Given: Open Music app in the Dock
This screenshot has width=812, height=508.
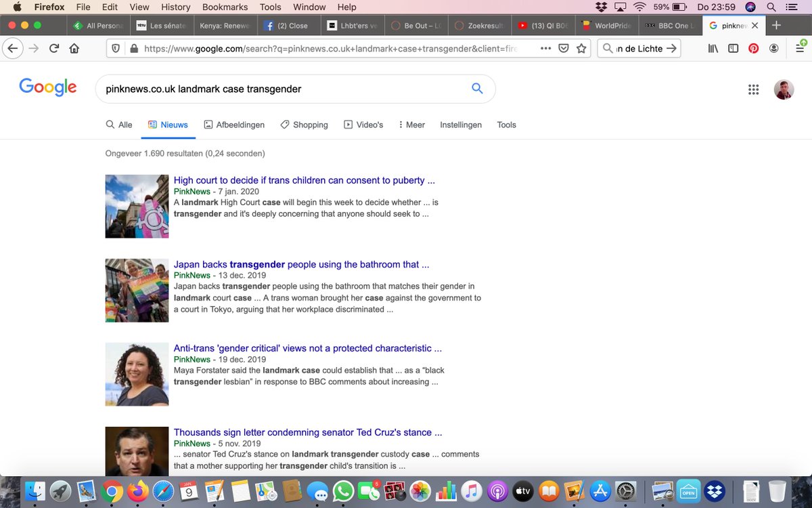Looking at the screenshot, I should point(472,491).
